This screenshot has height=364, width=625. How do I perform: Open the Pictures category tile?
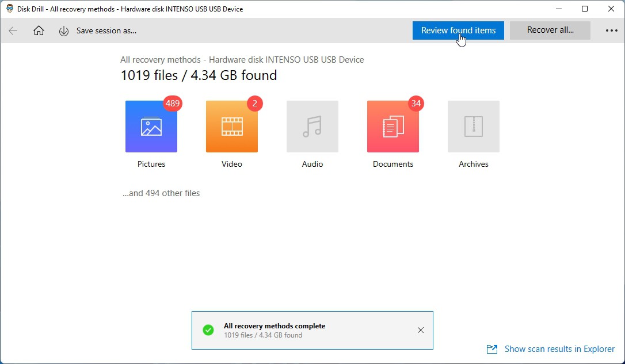tap(151, 127)
